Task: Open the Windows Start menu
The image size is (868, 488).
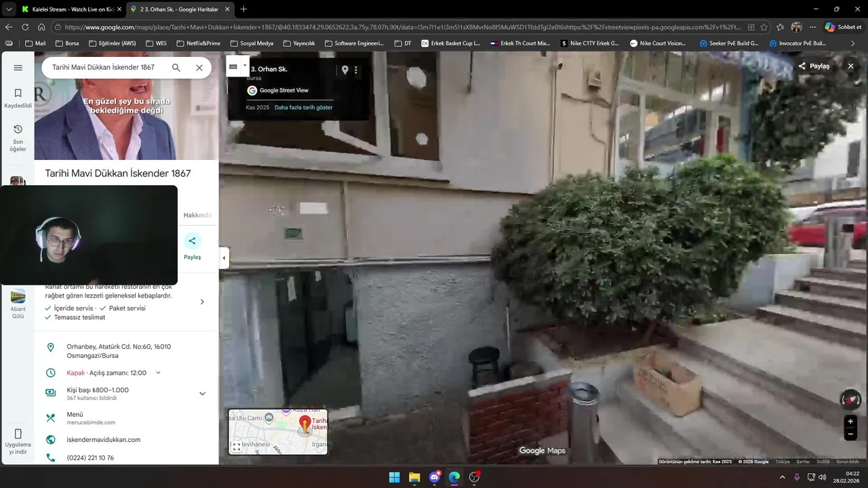Action: pyautogui.click(x=394, y=477)
